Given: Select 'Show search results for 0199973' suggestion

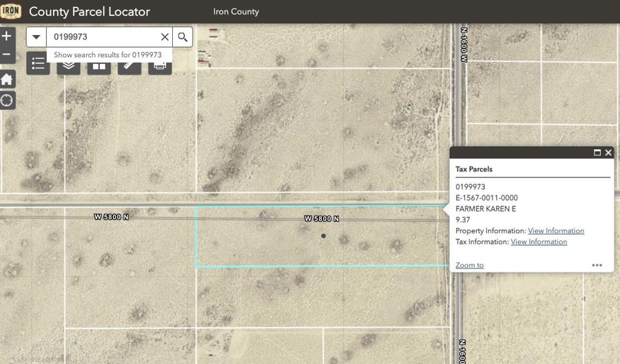Looking at the screenshot, I should 107,55.
